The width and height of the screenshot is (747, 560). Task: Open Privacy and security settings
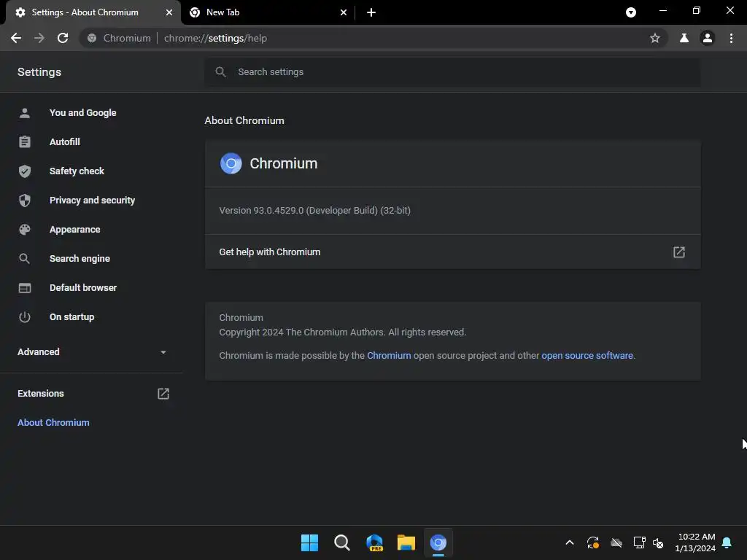pyautogui.click(x=92, y=200)
